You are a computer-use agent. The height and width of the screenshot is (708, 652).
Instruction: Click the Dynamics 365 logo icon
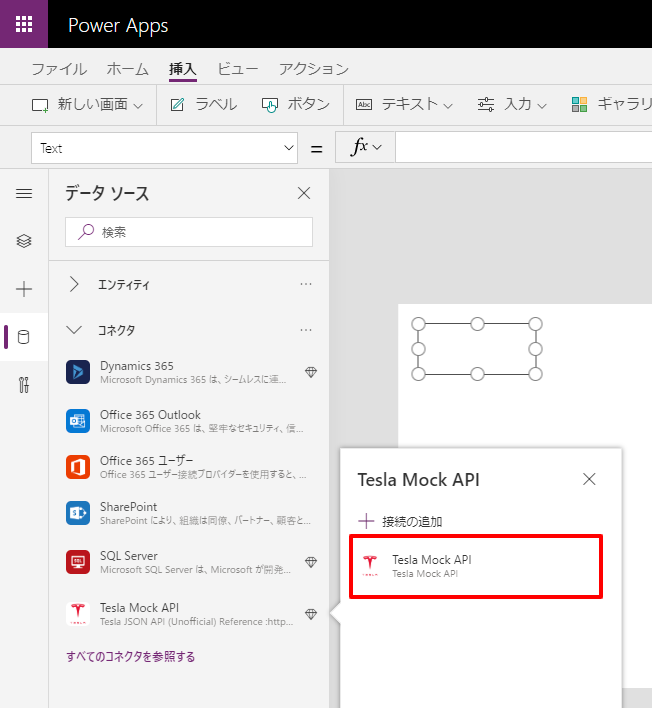pos(78,372)
